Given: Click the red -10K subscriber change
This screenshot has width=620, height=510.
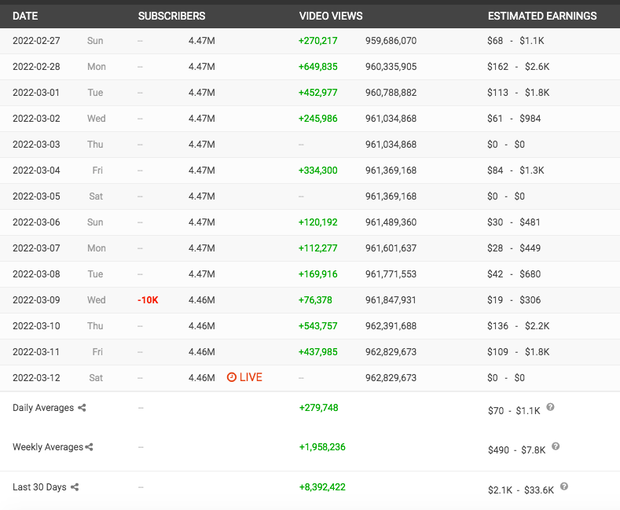Looking at the screenshot, I should point(148,300).
